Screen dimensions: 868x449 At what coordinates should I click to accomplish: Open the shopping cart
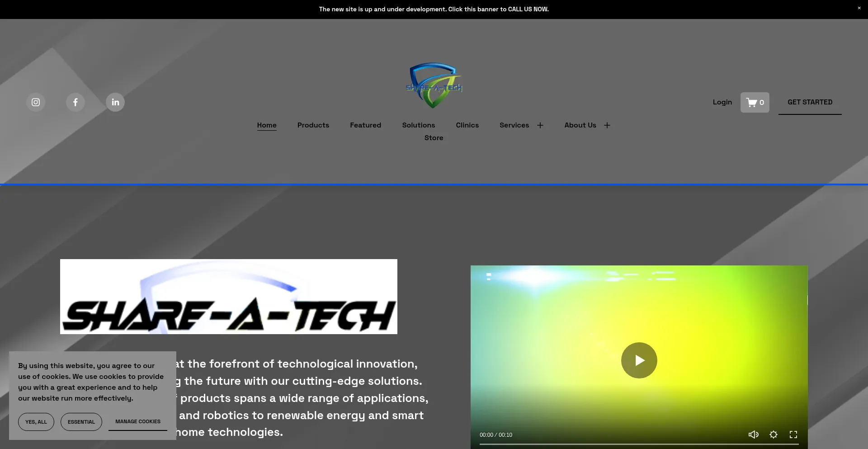point(755,103)
